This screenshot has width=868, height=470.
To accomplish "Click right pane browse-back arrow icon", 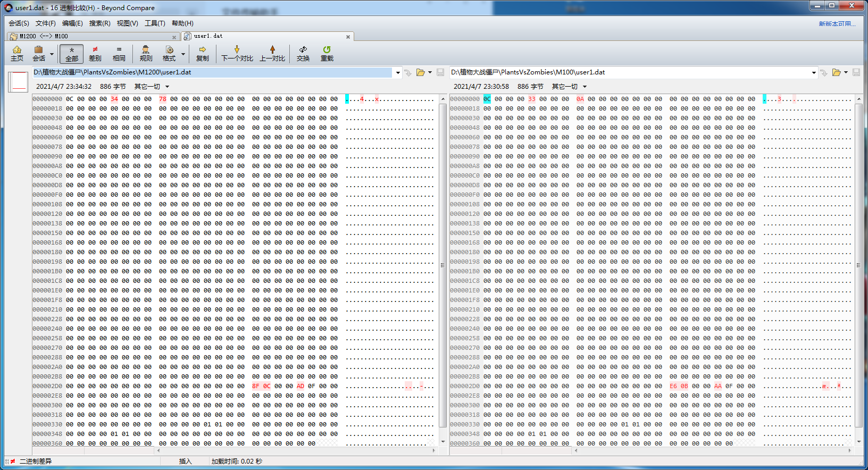I will [824, 73].
